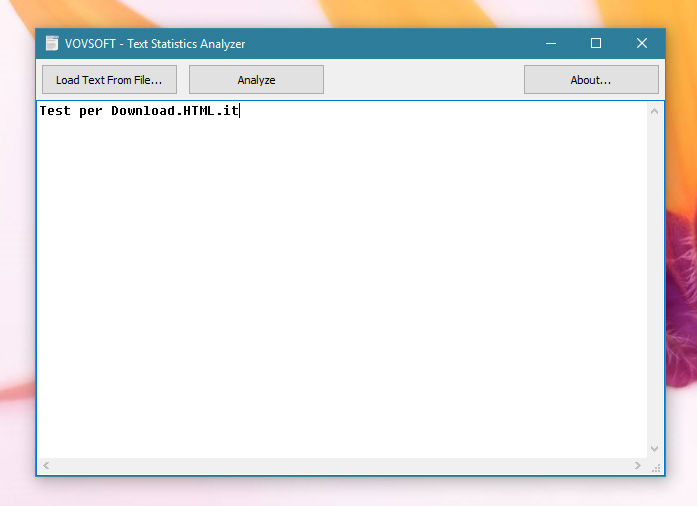Click the horizontal scrollbar left arrow
The height and width of the screenshot is (506, 697).
click(x=46, y=466)
